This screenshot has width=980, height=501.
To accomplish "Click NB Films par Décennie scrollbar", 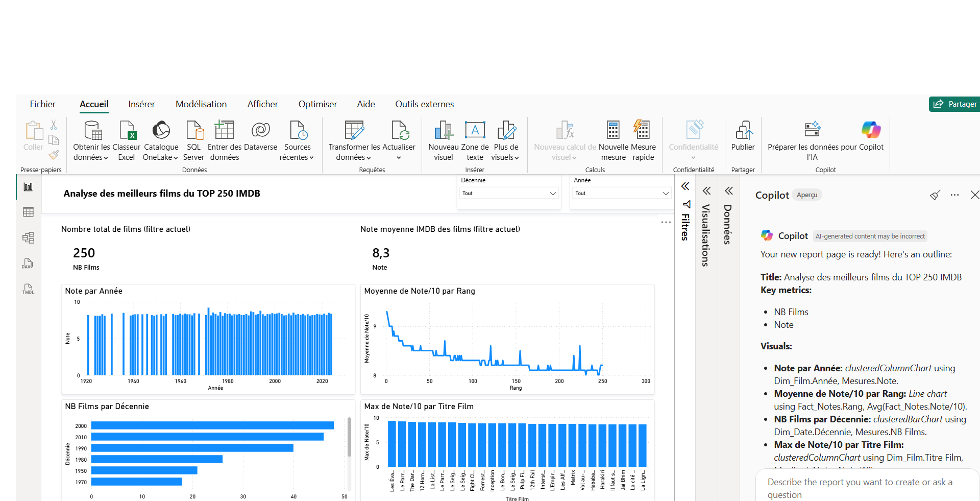I will tap(349, 437).
